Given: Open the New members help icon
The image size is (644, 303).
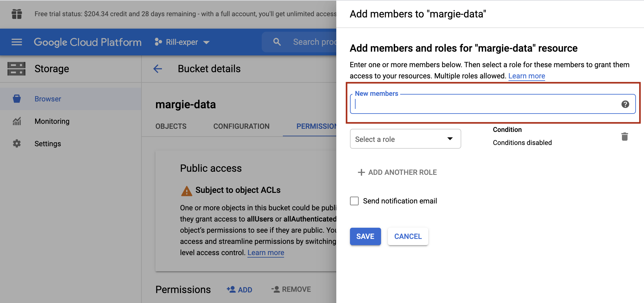Looking at the screenshot, I should [625, 104].
